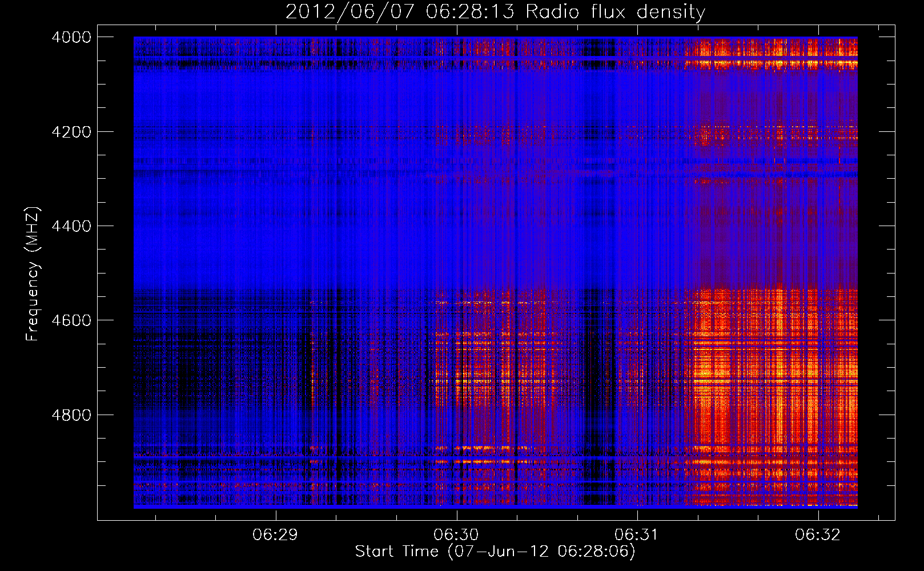Screen dimensions: 924x571
Task: Click the 06:29 time tick label
Action: pos(276,534)
